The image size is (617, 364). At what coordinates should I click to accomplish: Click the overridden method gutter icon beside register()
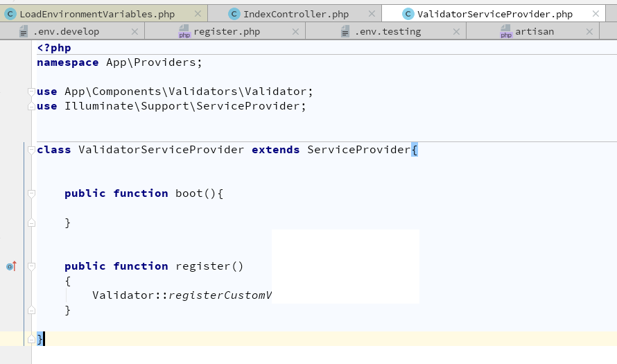pos(11,266)
